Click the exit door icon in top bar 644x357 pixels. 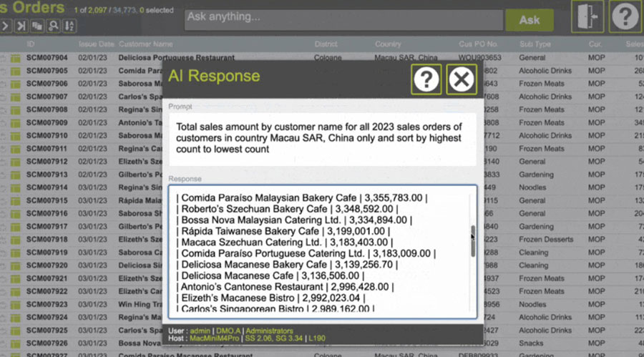click(587, 17)
